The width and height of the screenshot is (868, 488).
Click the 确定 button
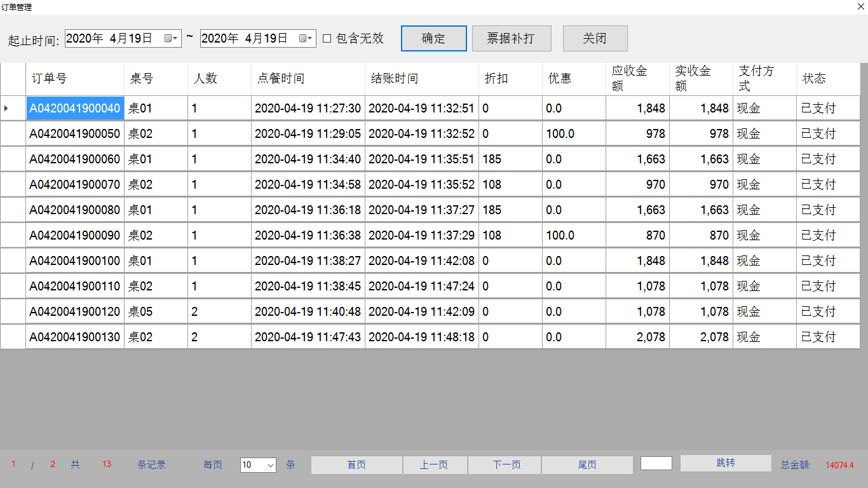pyautogui.click(x=434, y=38)
